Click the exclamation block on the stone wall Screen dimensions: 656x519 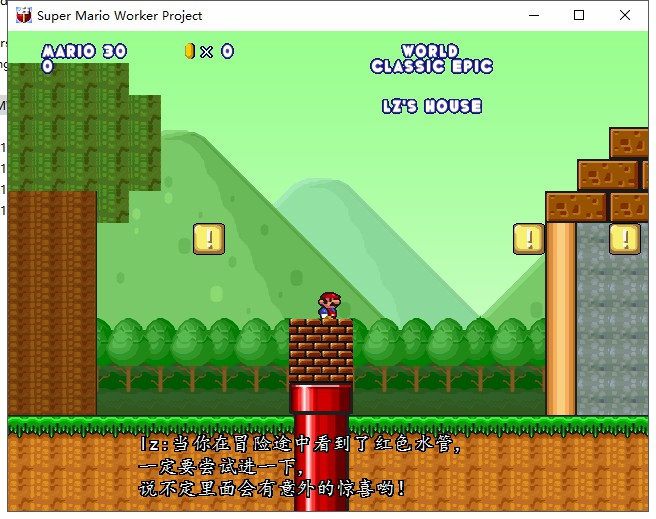point(625,239)
